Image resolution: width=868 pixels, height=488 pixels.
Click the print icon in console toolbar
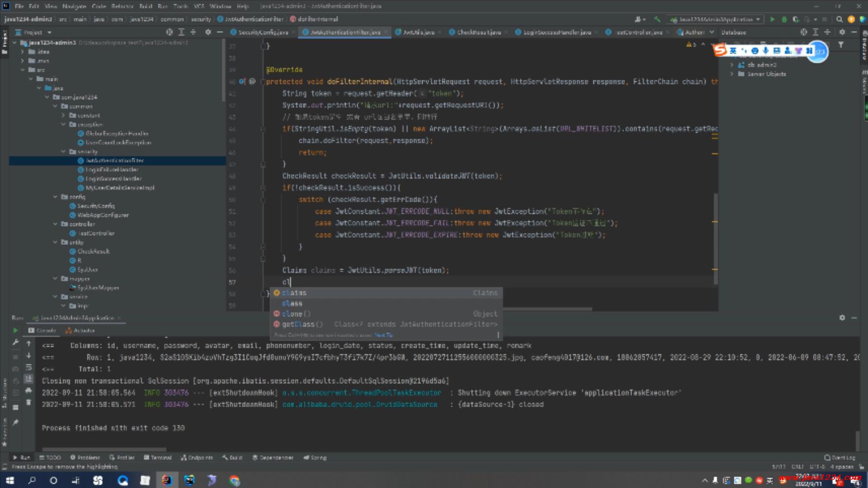[x=28, y=390]
